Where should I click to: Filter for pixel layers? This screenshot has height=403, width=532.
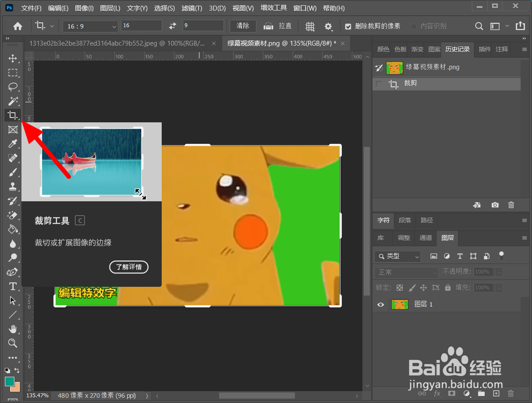tap(434, 256)
